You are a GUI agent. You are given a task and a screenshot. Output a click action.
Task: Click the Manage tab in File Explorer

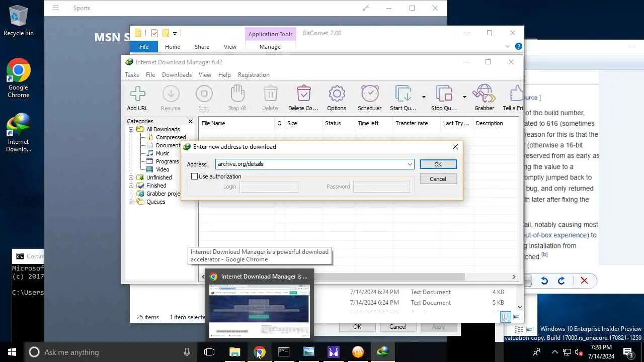[x=270, y=47]
